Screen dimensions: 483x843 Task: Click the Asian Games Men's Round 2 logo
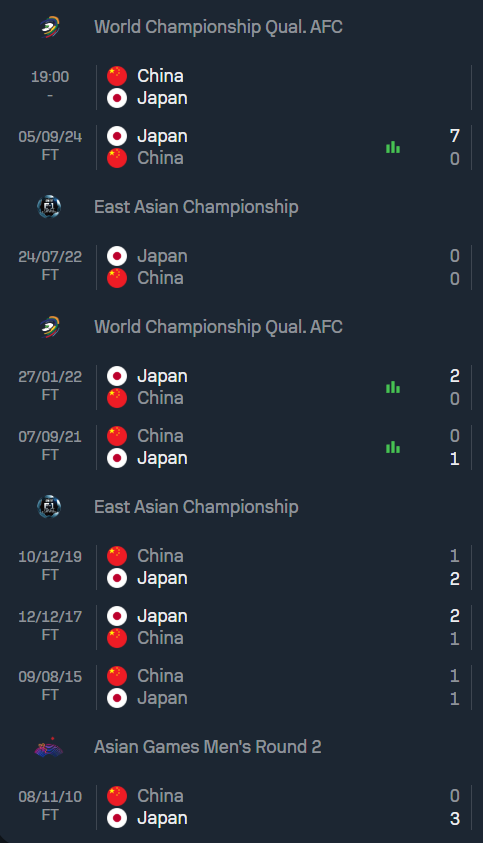[x=49, y=747]
